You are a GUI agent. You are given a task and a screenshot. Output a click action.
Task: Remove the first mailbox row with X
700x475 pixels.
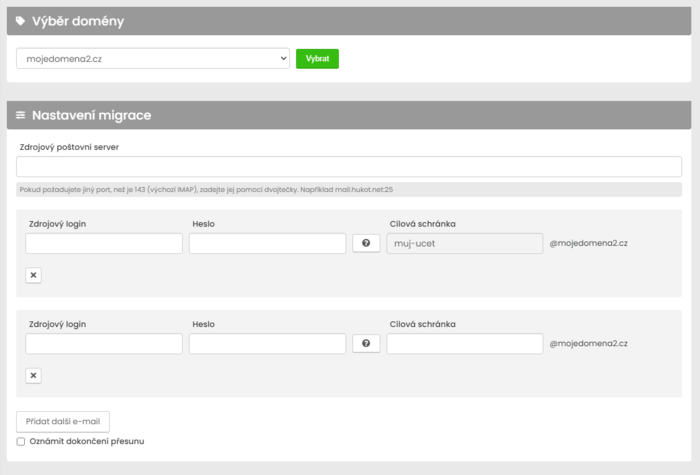[33, 275]
